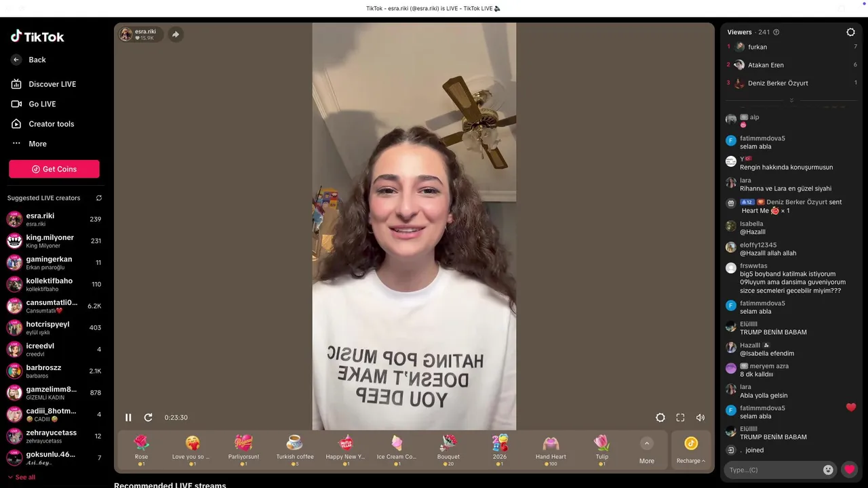Open viewers info icon

pos(776,32)
